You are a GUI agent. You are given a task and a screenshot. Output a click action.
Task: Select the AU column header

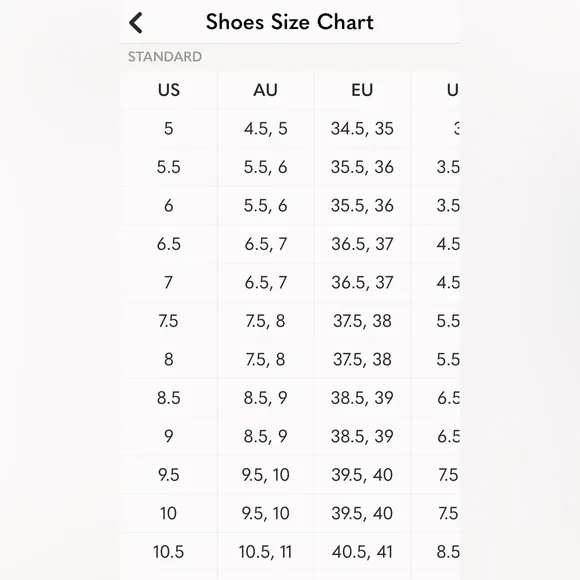tap(266, 90)
